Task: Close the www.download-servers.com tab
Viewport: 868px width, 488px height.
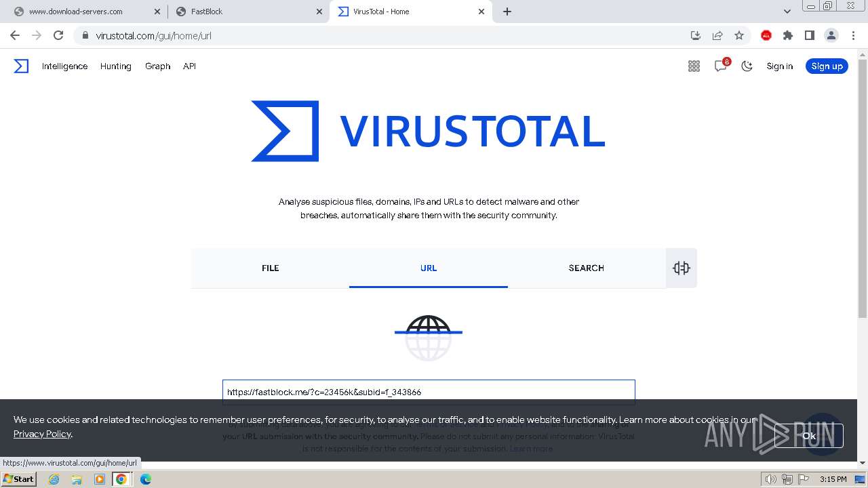Action: tap(157, 12)
